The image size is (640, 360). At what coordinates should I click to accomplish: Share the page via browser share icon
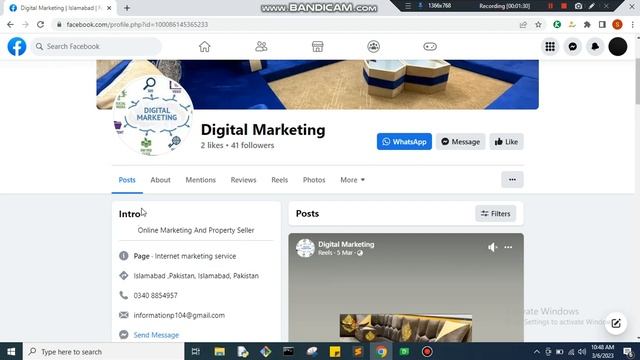523,24
